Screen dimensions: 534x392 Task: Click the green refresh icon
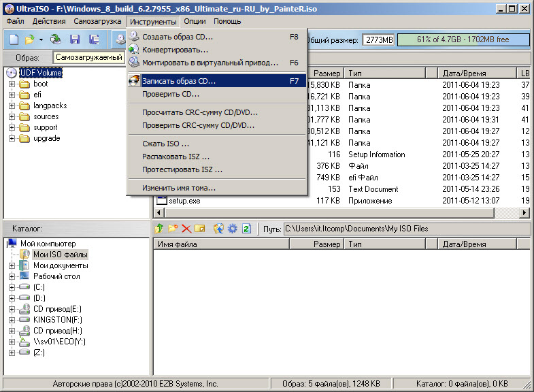point(246,229)
